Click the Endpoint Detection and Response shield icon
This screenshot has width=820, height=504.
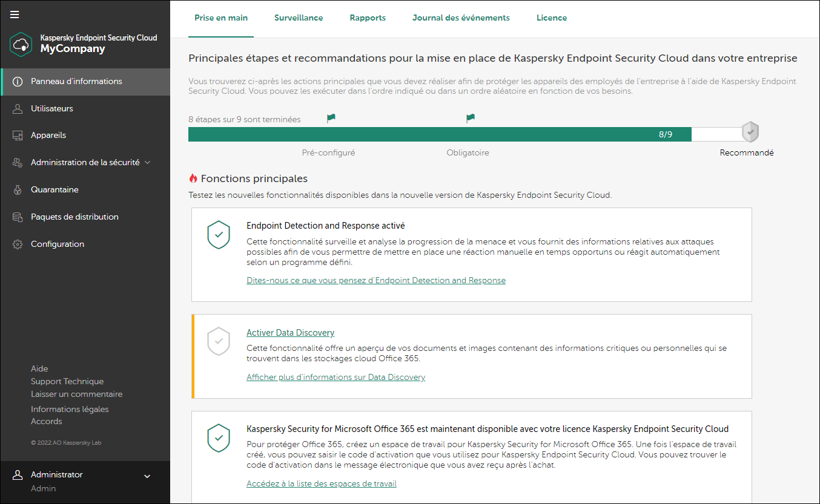coord(219,235)
